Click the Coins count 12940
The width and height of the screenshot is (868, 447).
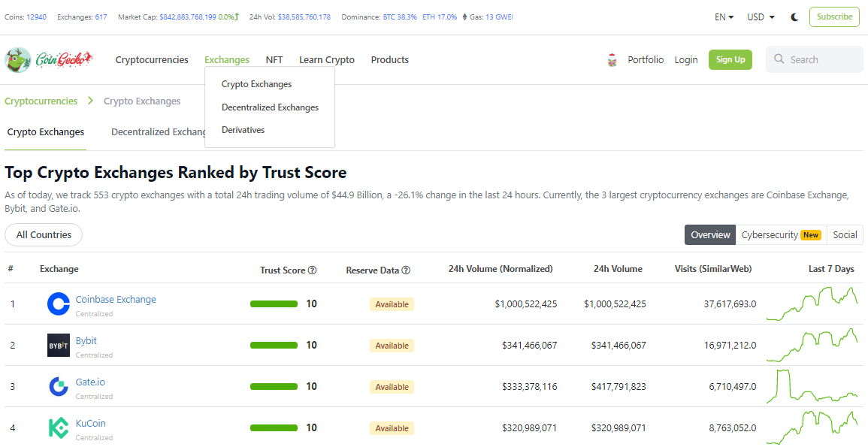tap(35, 17)
